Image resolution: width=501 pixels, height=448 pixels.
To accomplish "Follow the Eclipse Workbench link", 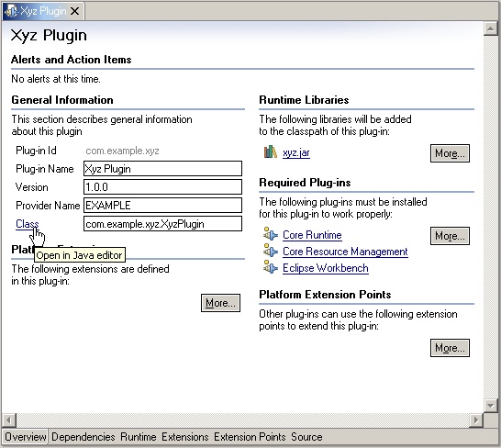I will [x=325, y=268].
